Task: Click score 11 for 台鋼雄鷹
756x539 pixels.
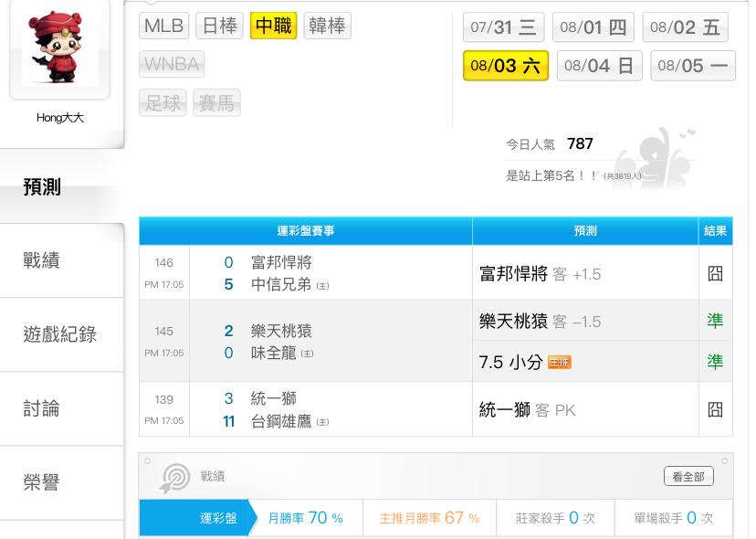Action: pyautogui.click(x=228, y=421)
